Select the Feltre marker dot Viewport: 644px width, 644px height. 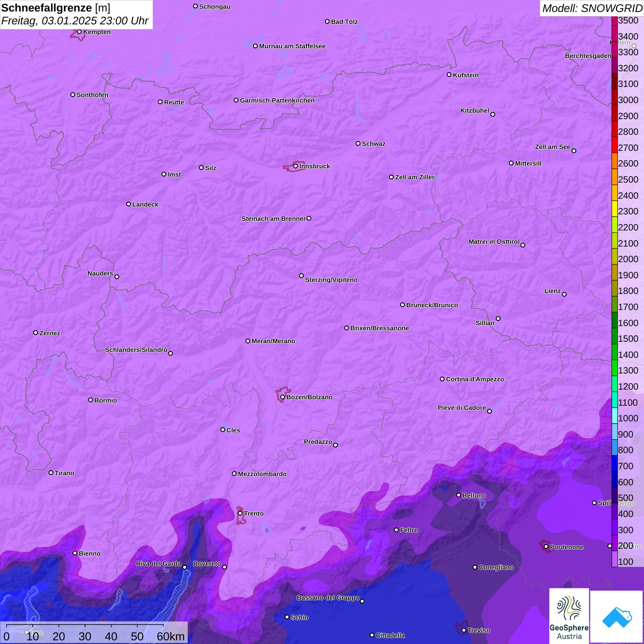(x=396, y=530)
